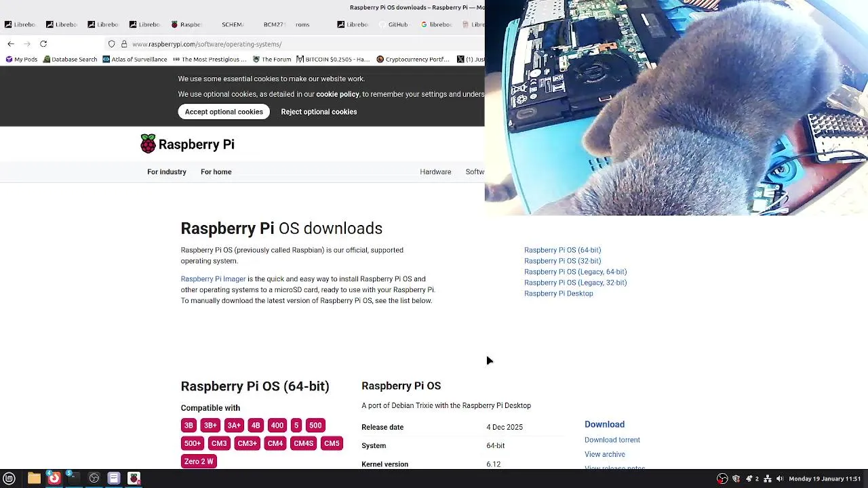Screen dimensions: 868x488
Task: Click the CM3+ compatibility badge
Action: (x=247, y=443)
